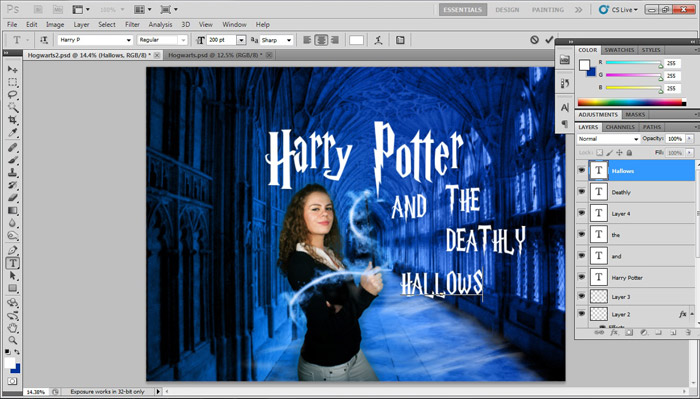Add a layer style fx button
The image size is (700, 399).
pyautogui.click(x=614, y=332)
